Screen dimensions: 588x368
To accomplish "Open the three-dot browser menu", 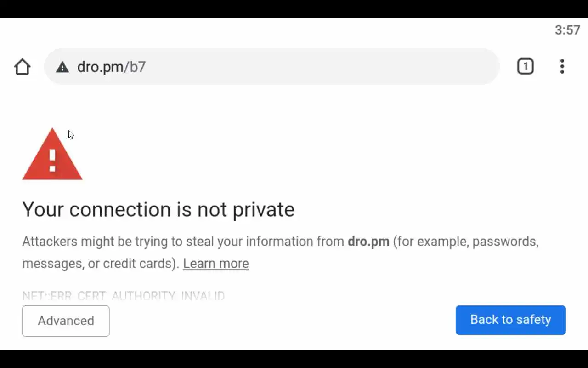I will [x=562, y=67].
